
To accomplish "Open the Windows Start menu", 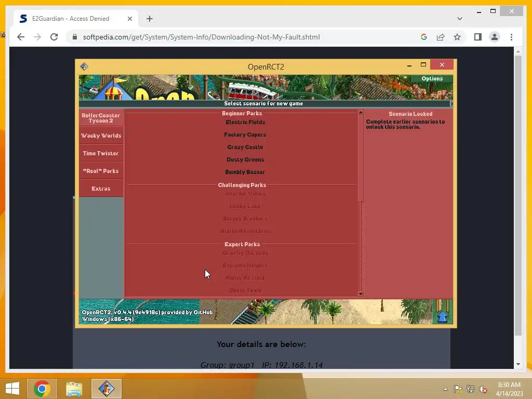I will coord(12,389).
